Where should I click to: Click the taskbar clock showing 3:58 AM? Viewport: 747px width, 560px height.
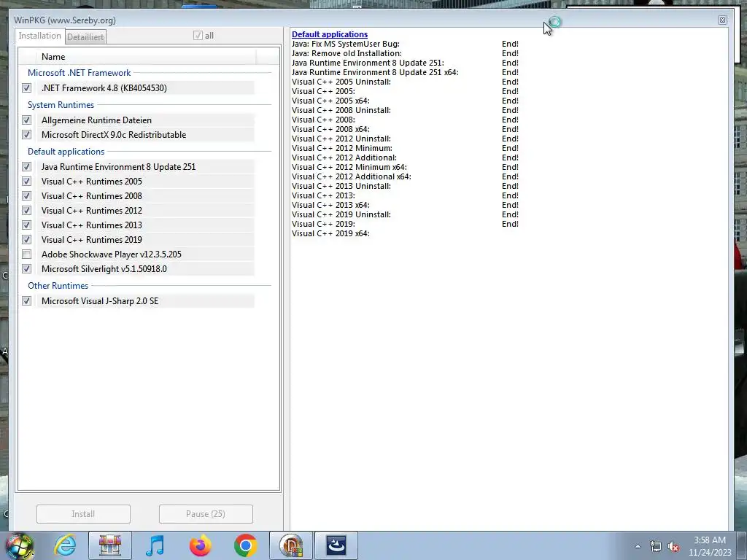click(x=710, y=546)
